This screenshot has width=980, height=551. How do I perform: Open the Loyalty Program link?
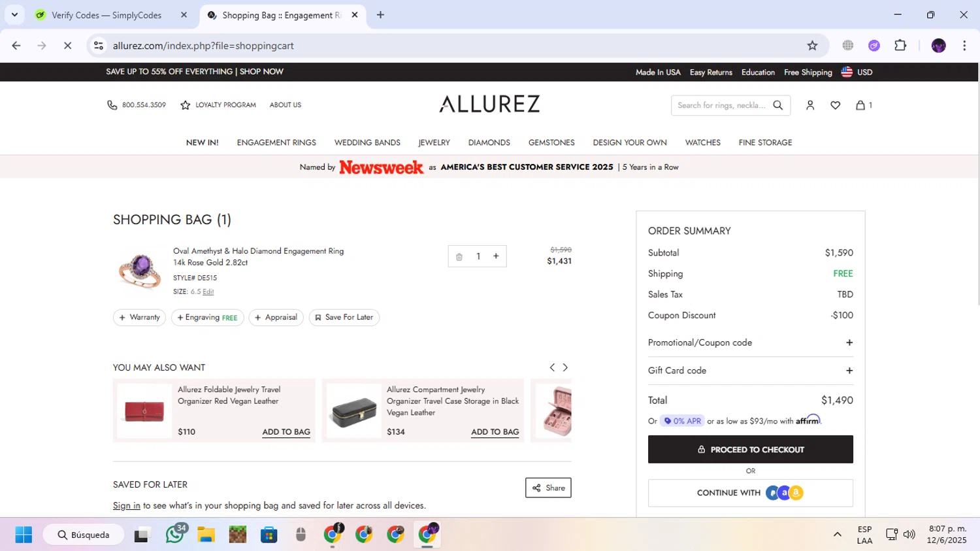coord(225,105)
